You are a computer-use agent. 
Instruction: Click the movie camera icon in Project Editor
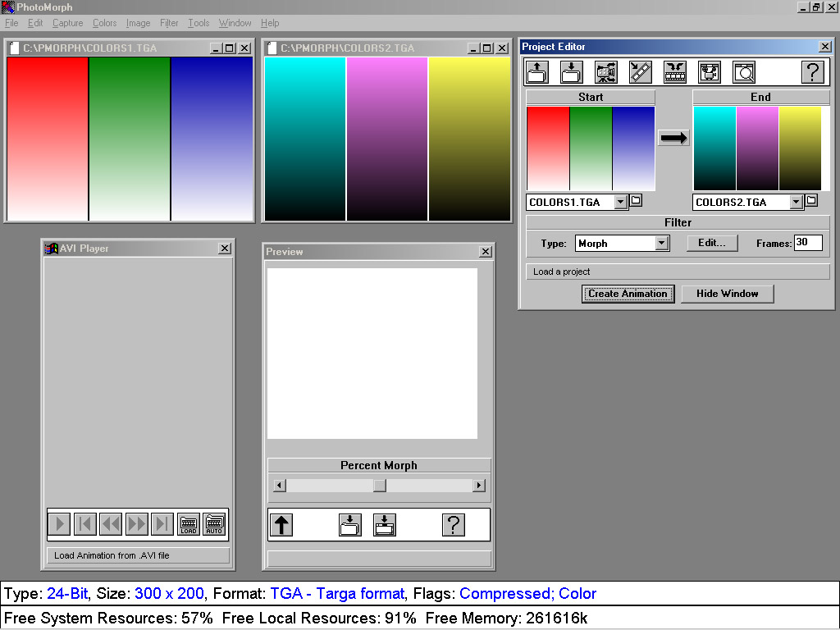pyautogui.click(x=606, y=72)
